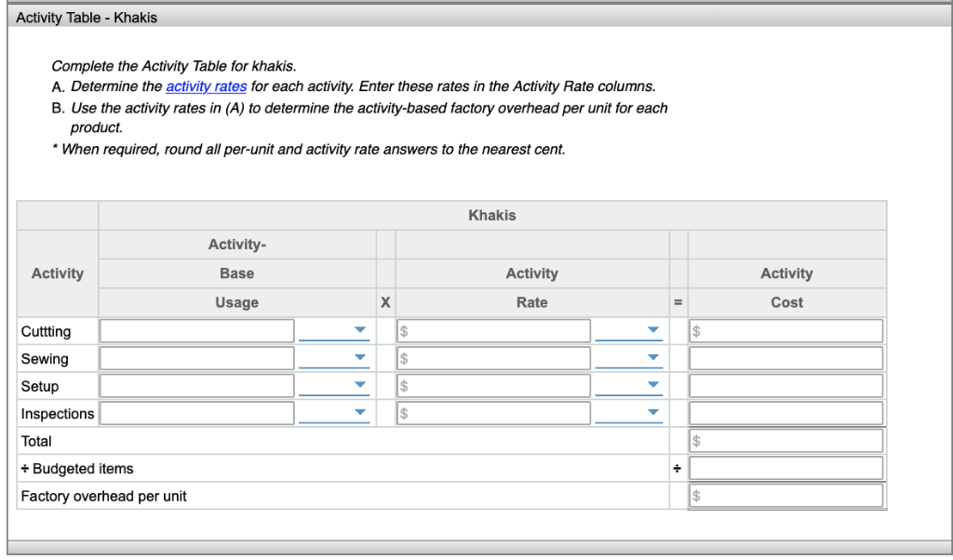Click the '÷ Budgeted items' row label
This screenshot has width=953, height=560.
point(76,468)
